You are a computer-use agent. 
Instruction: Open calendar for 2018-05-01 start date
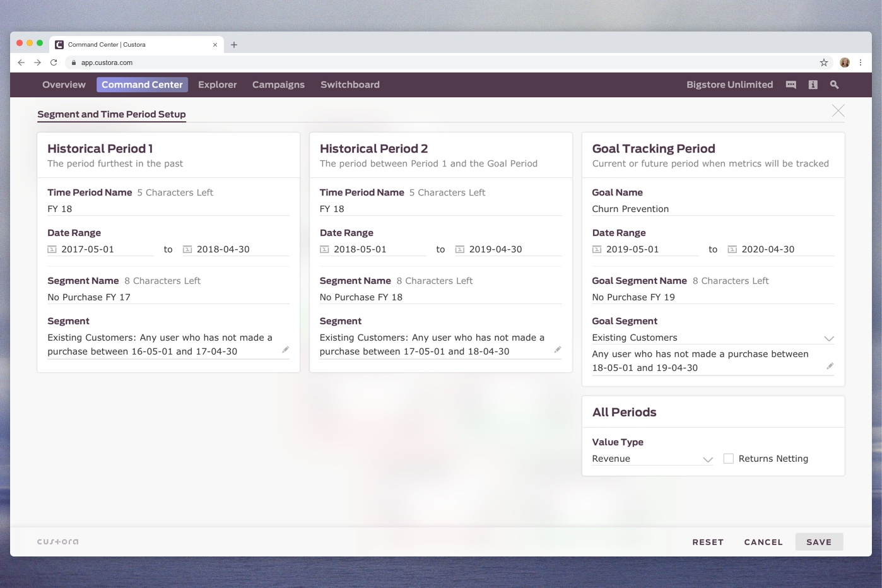324,249
